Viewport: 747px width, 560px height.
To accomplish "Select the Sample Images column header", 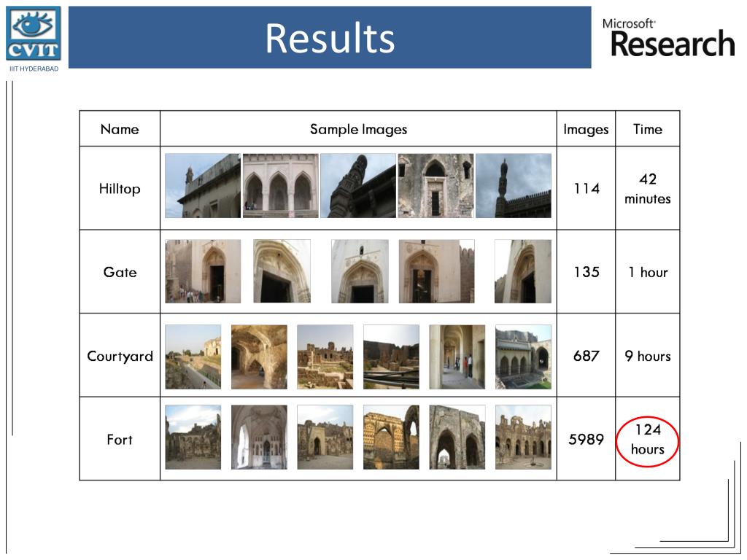I will (x=358, y=130).
